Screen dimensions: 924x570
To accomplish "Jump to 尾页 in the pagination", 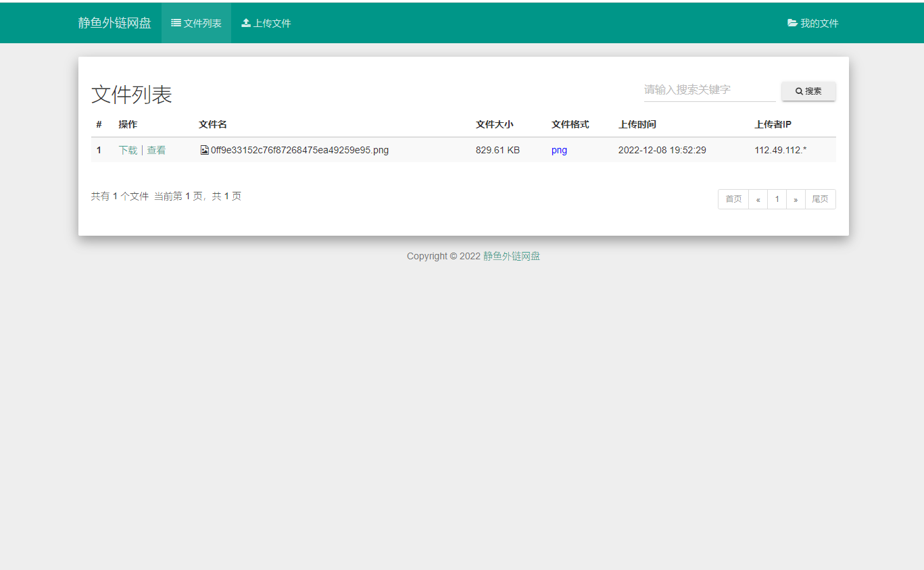I will (820, 199).
